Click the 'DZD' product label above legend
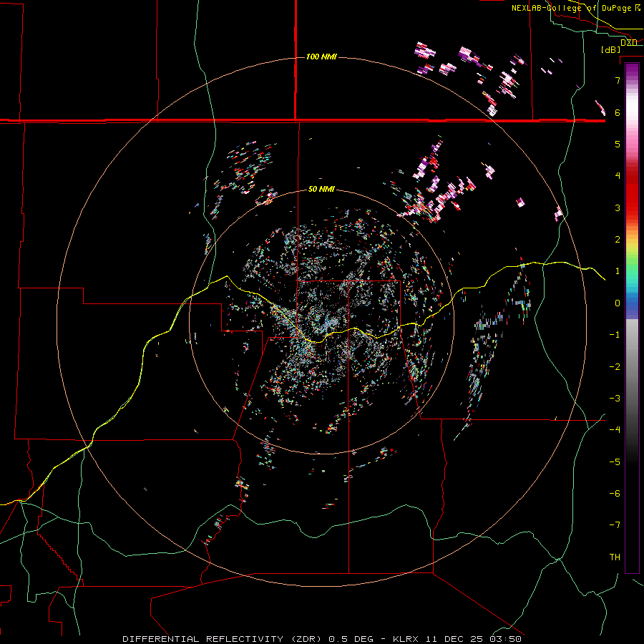This screenshot has width=644, height=644. point(628,42)
